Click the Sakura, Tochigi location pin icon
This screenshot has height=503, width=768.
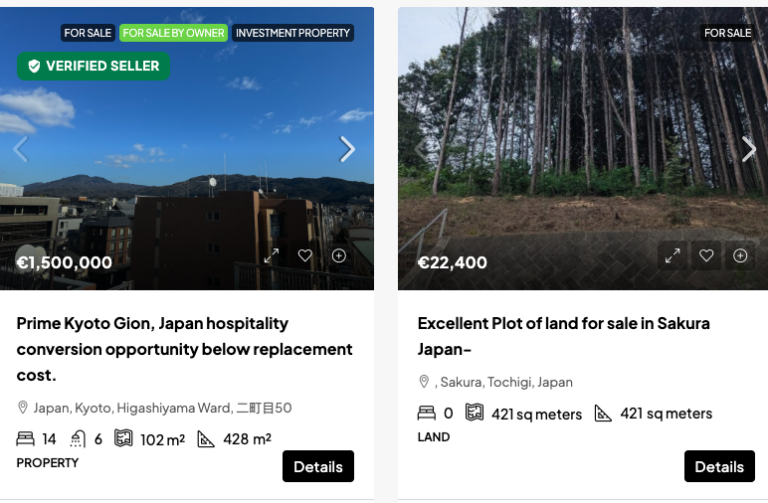[424, 382]
